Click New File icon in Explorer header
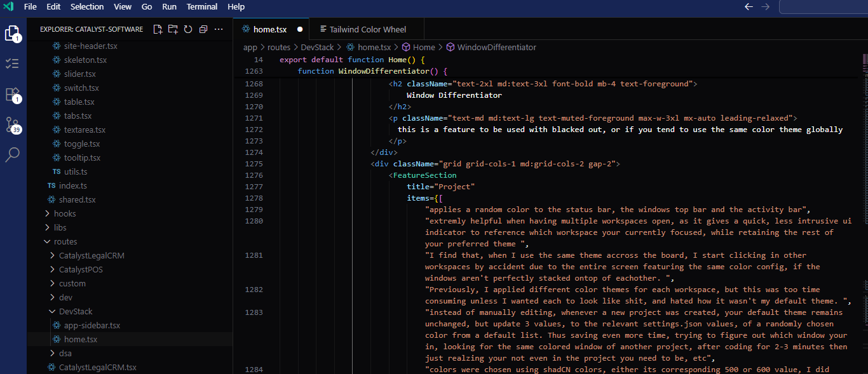The width and height of the screenshot is (868, 374). [158, 29]
